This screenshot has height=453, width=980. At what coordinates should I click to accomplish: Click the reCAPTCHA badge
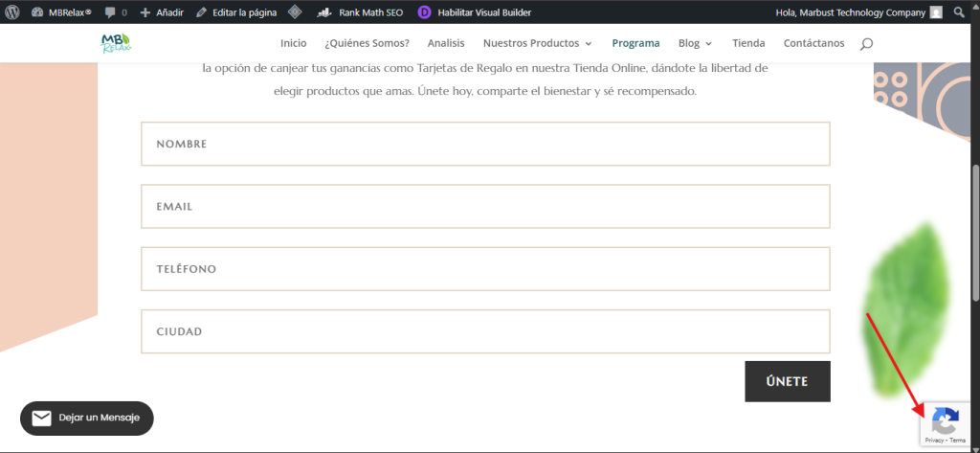(946, 423)
